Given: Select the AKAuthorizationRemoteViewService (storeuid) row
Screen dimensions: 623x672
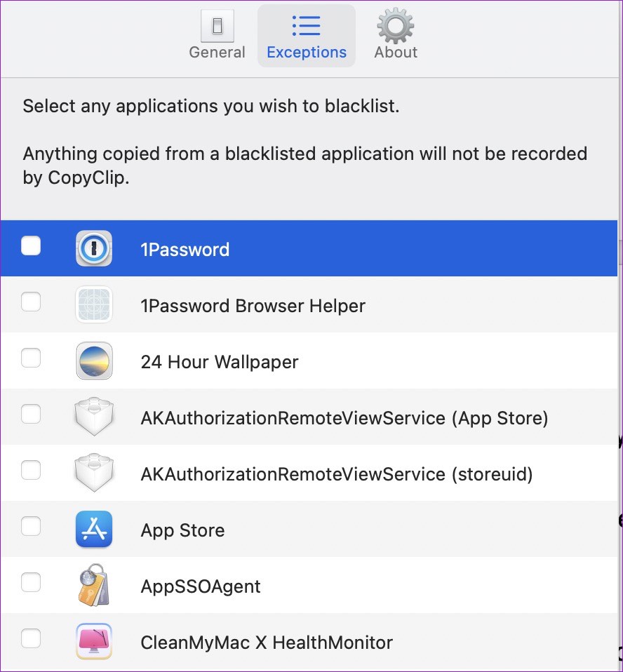Looking at the screenshot, I should pyautogui.click(x=309, y=473).
